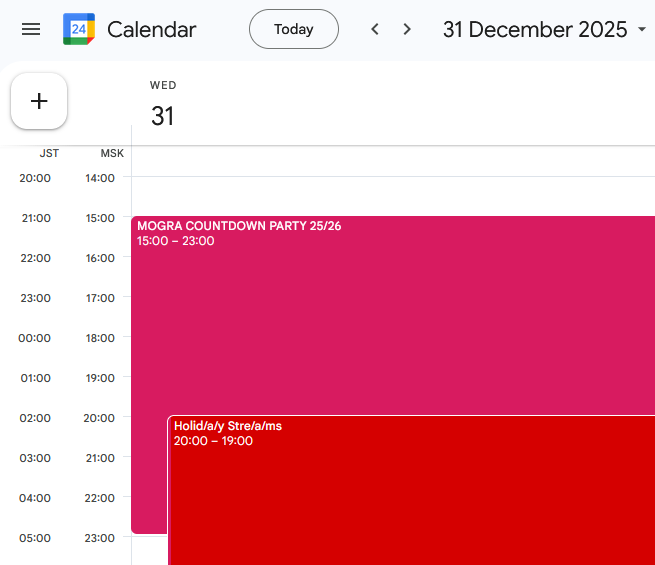The height and width of the screenshot is (565, 655).
Task: Click the JST time zone label
Action: coord(49,153)
